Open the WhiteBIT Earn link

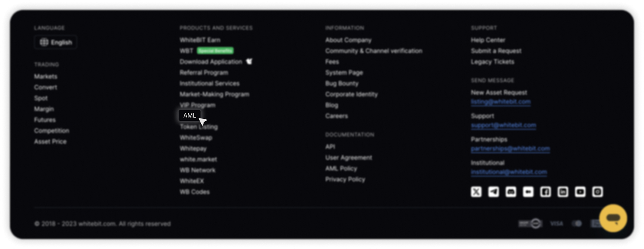[200, 40]
